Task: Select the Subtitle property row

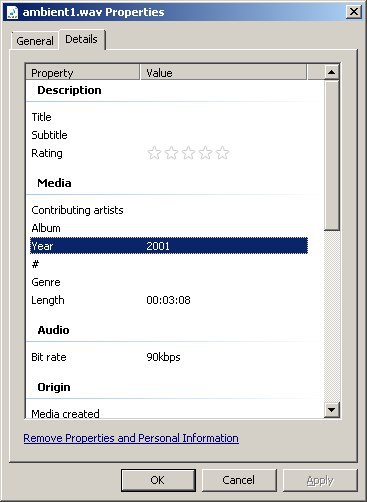Action: coord(169,135)
